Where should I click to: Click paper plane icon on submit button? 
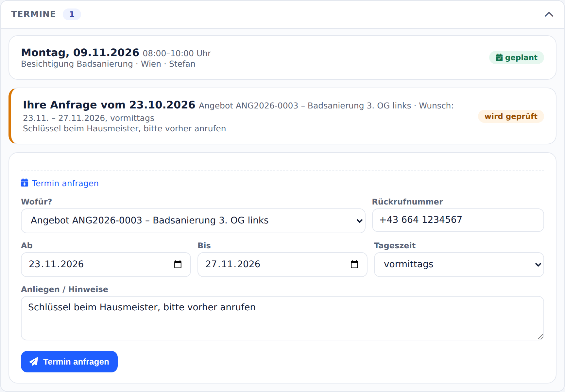(34, 362)
